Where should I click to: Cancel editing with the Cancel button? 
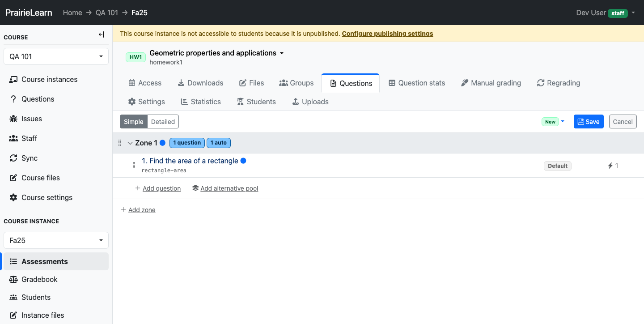pos(623,122)
